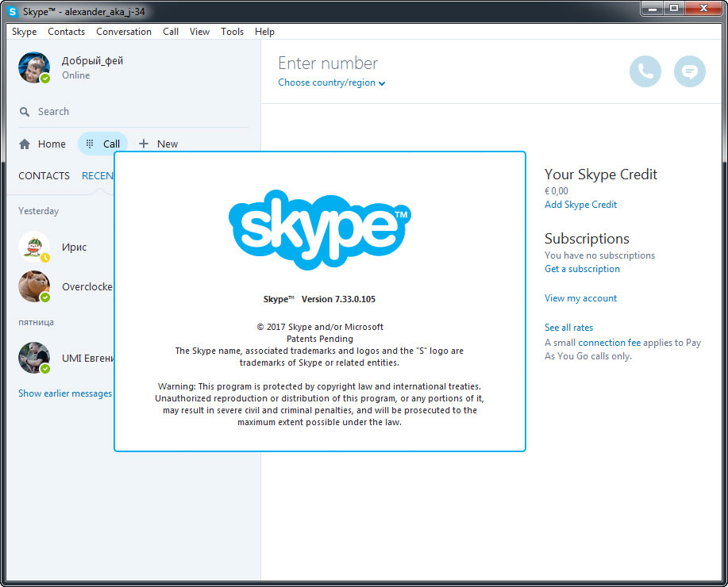Select the Overclocke conversation name
This screenshot has width=728, height=587.
87,287
